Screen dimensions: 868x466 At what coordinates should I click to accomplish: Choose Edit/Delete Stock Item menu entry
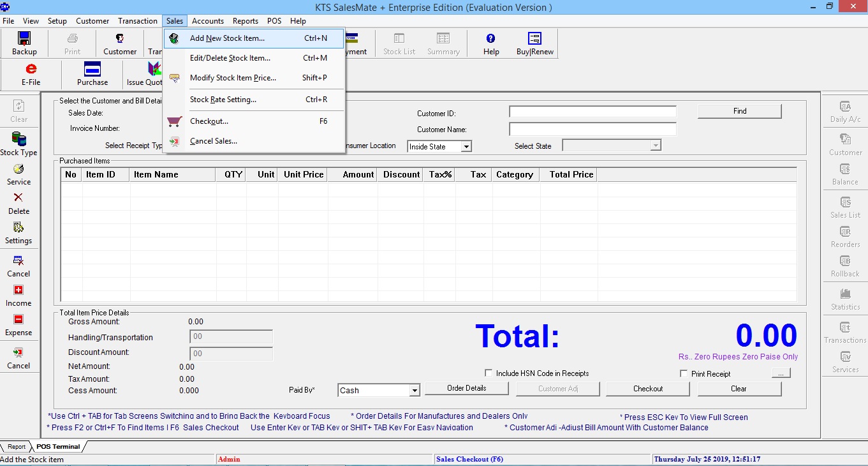254,58
